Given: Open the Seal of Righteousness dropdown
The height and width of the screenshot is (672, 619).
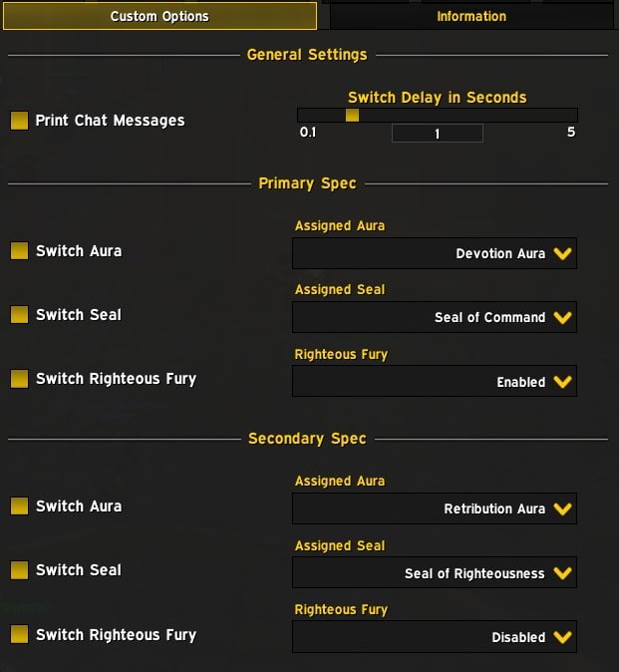Looking at the screenshot, I should tap(562, 573).
